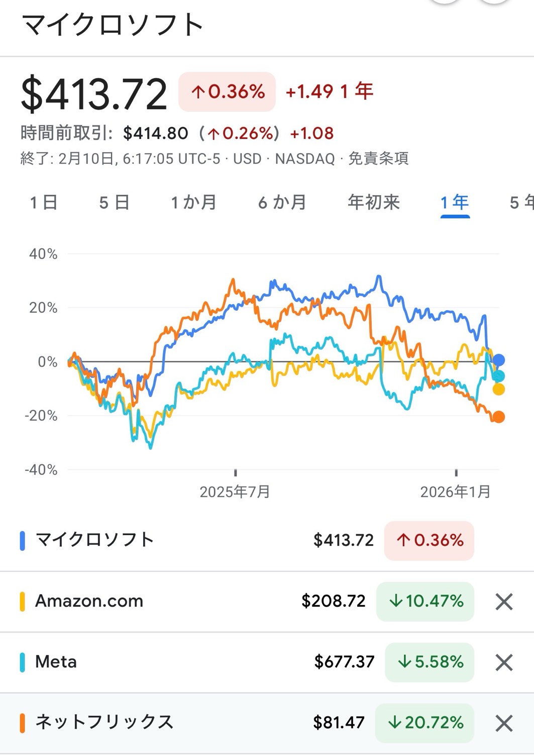534x756 pixels.
Task: Click the blue Microsoft endpoint dot on chart
Action: (498, 360)
